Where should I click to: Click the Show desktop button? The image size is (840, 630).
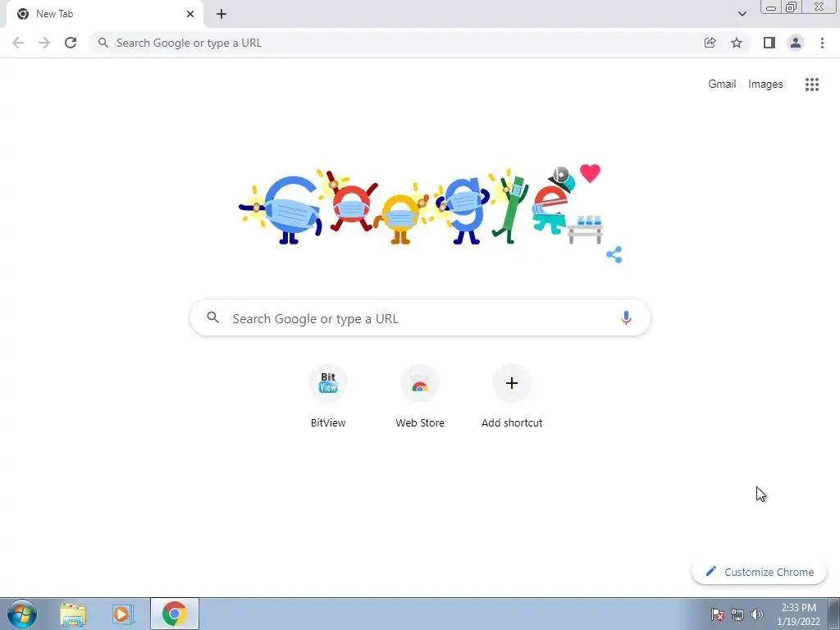tap(834, 614)
